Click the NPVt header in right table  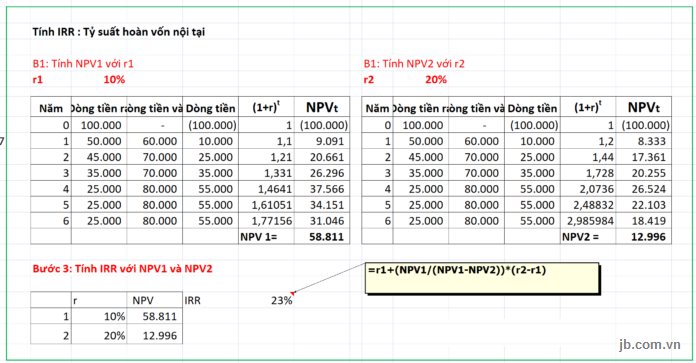(644, 107)
